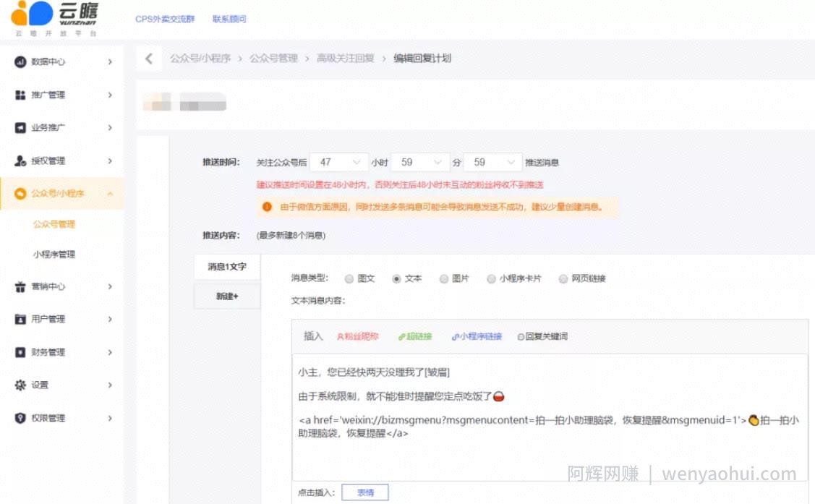Click the red 48小时 recommendation text

(x=400, y=184)
